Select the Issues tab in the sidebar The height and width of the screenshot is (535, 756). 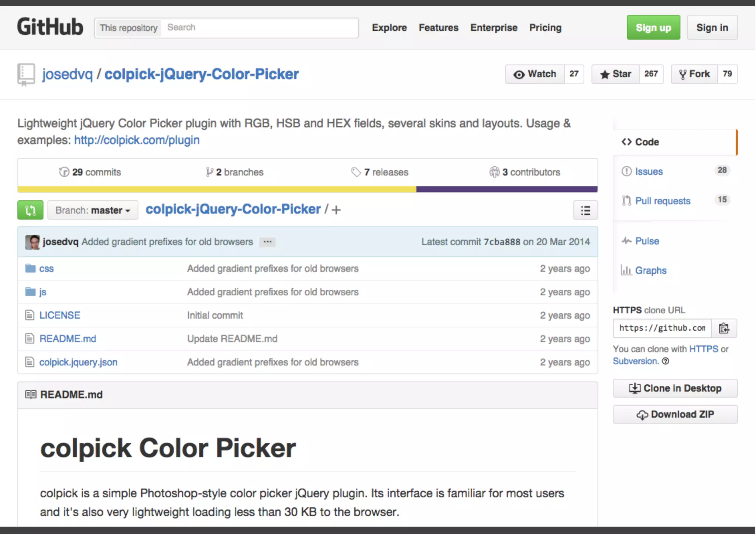(x=675, y=171)
